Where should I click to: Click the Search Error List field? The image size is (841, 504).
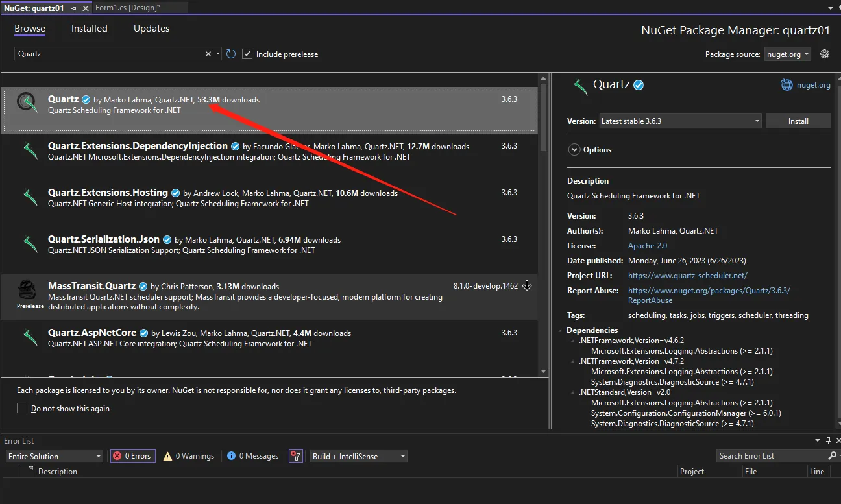[772, 456]
